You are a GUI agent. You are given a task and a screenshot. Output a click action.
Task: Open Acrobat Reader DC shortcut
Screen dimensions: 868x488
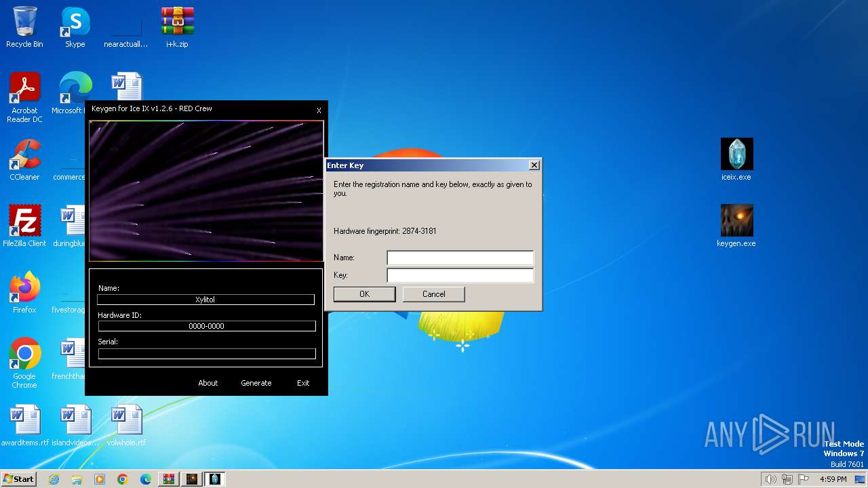click(24, 98)
